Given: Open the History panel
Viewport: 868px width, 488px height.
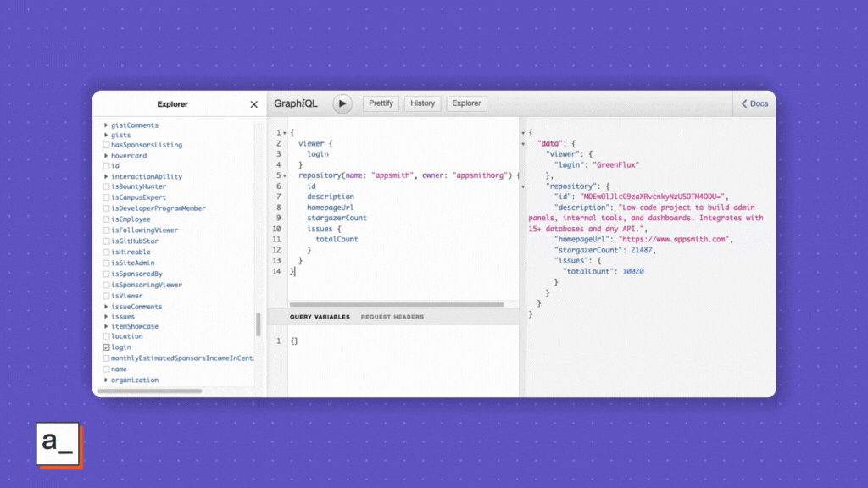Looking at the screenshot, I should coord(422,103).
